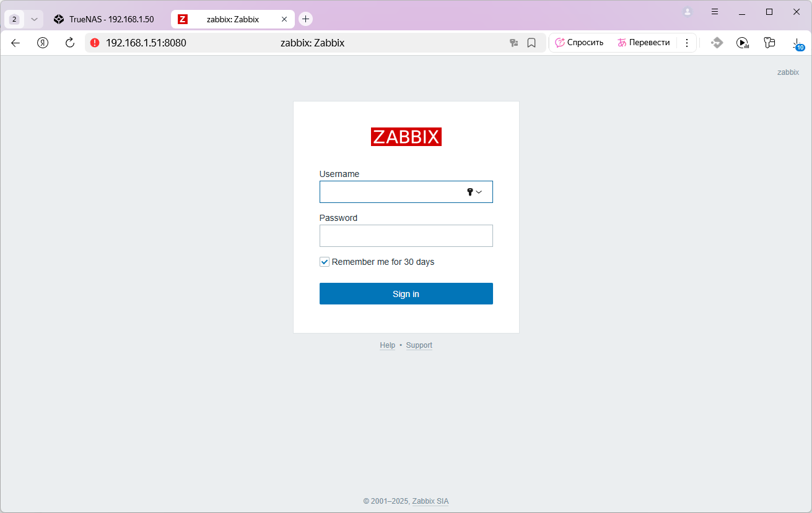Open the tab groups sidebar icon

pos(769,43)
